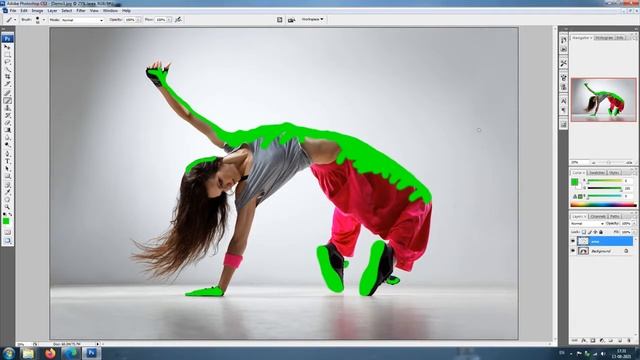This screenshot has width=640, height=360.
Task: Switch to the Channels tab
Action: tap(598, 216)
